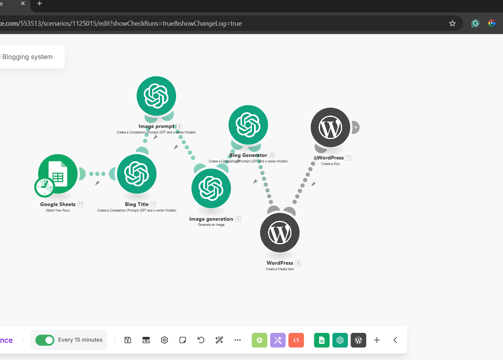Click the browser address bar URL
Screen dimensions: 503x360
pos(121,23)
